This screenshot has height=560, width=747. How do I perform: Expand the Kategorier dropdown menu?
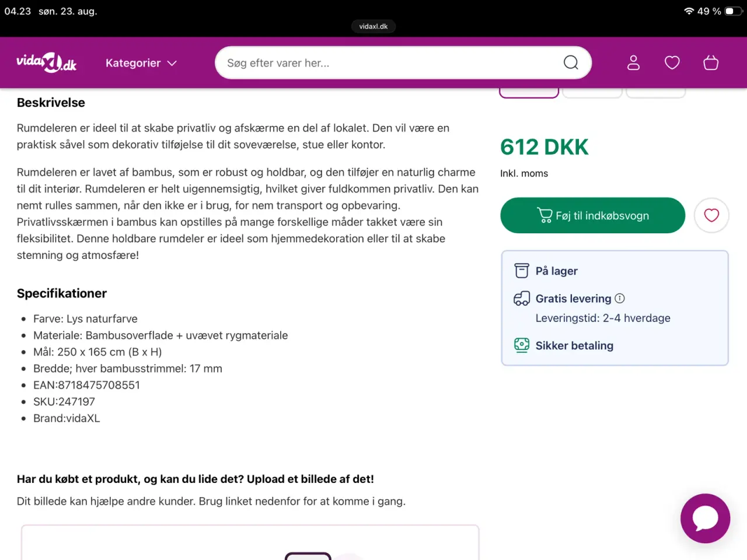[141, 63]
